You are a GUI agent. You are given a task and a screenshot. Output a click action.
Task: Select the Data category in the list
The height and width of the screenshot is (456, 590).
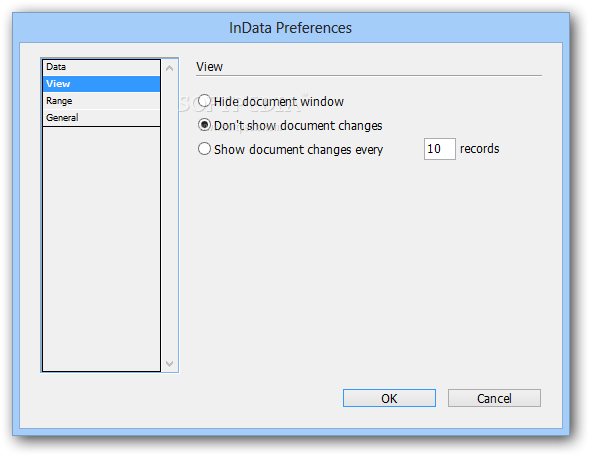101,67
